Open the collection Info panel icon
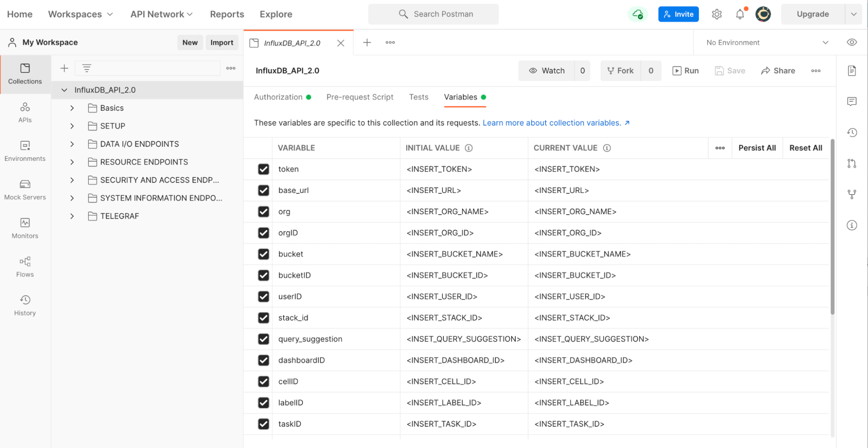This screenshot has height=448, width=868. [x=852, y=225]
